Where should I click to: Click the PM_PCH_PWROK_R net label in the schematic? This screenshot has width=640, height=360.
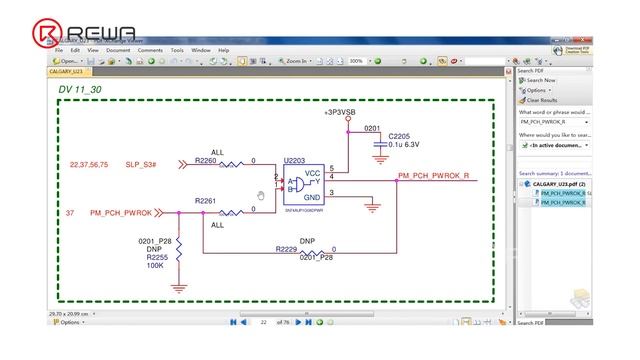point(433,176)
